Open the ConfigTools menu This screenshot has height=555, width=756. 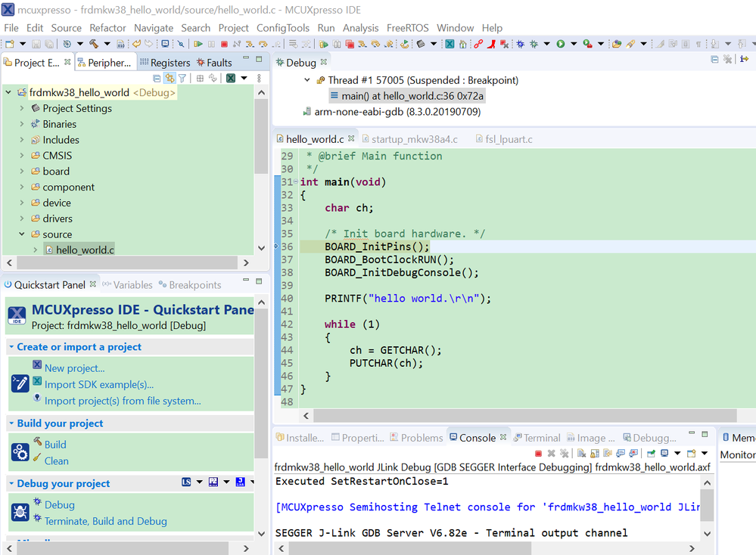(x=283, y=28)
